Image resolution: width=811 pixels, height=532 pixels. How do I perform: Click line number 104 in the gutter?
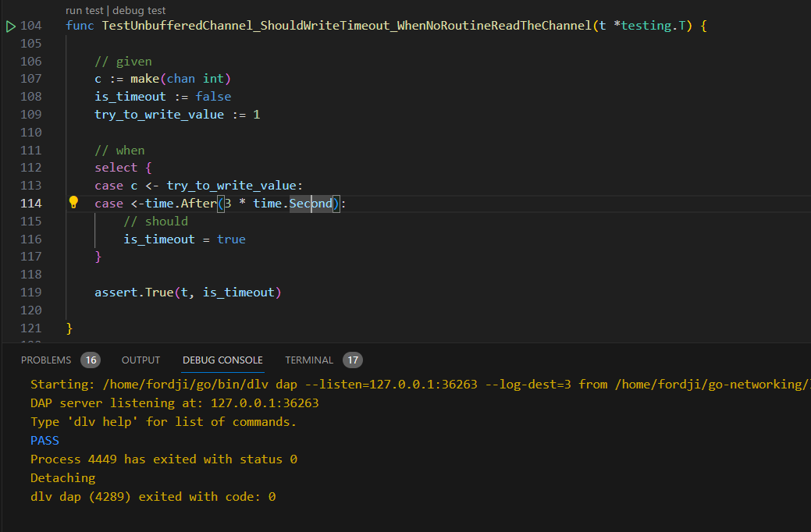click(x=31, y=26)
